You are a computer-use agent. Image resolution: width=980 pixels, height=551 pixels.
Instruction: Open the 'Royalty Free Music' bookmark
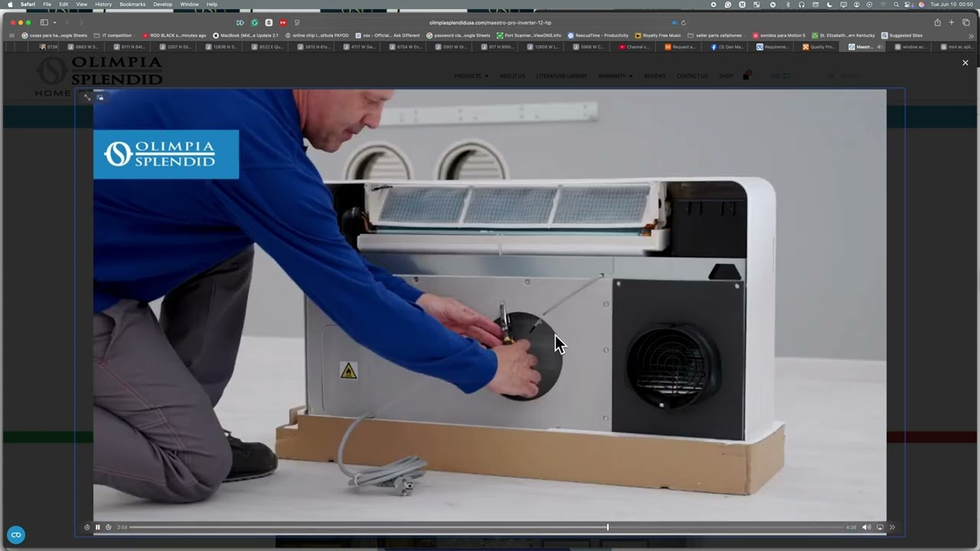(x=658, y=35)
